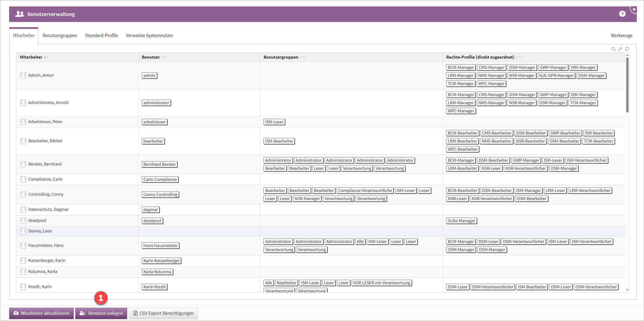Sort by Rechte-Profile column arrow
Viewport: 644px width, 321px height.
coord(518,57)
